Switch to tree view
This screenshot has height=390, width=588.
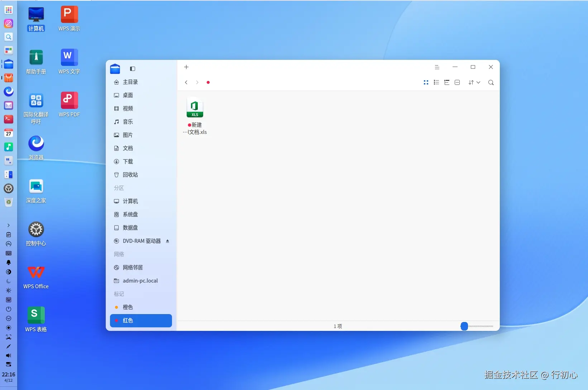pos(447,82)
